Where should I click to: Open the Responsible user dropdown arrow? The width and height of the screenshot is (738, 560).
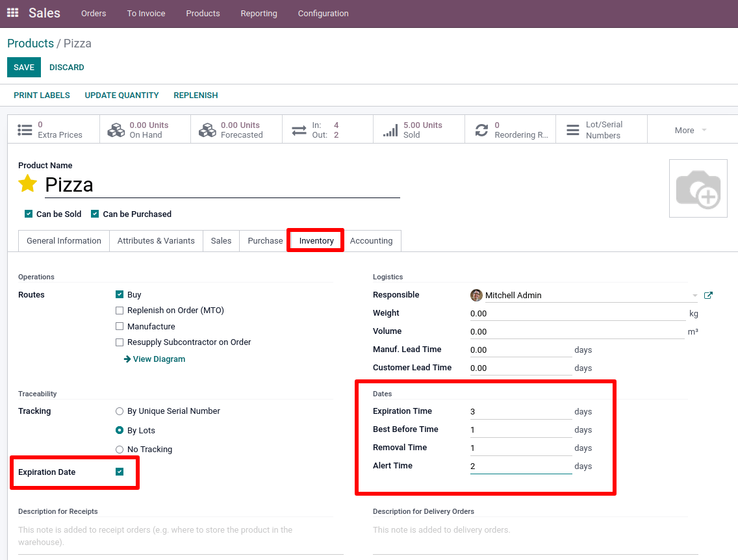pos(694,296)
